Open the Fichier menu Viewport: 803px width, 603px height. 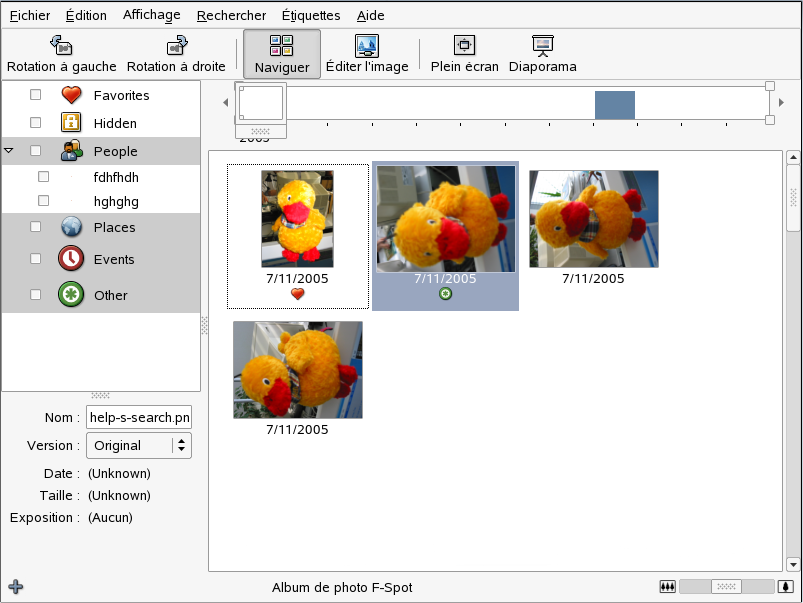click(x=30, y=15)
